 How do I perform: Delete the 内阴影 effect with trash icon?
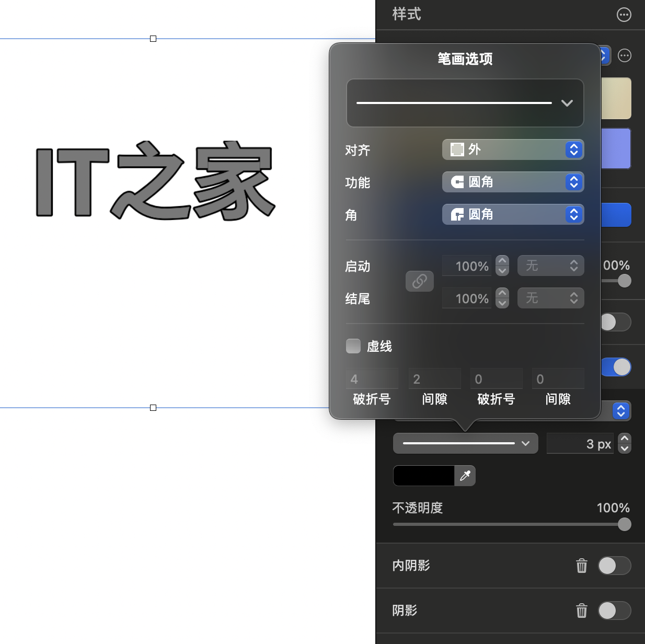[x=582, y=566]
